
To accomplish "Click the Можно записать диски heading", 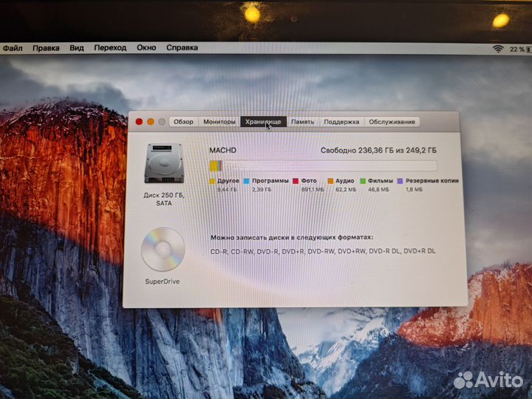I will [x=292, y=237].
